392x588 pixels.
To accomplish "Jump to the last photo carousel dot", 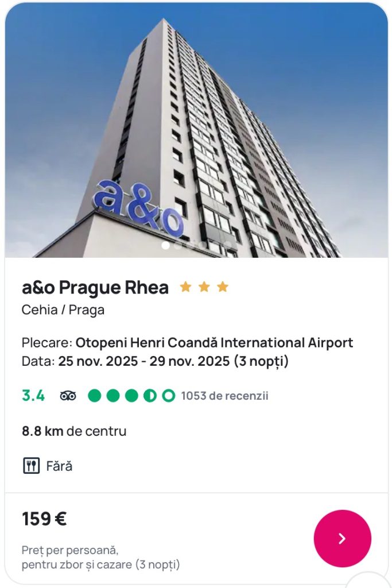I will 228,245.
